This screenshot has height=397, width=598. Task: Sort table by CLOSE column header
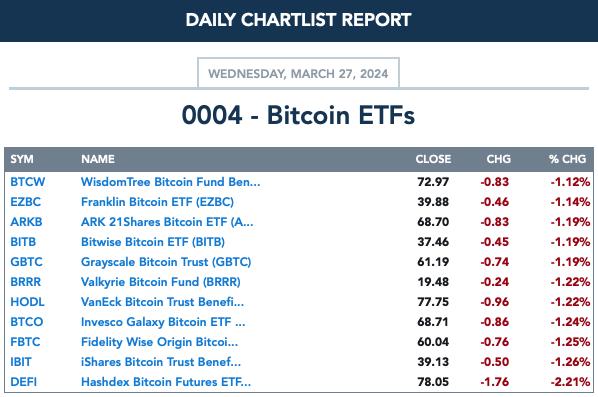coord(433,159)
